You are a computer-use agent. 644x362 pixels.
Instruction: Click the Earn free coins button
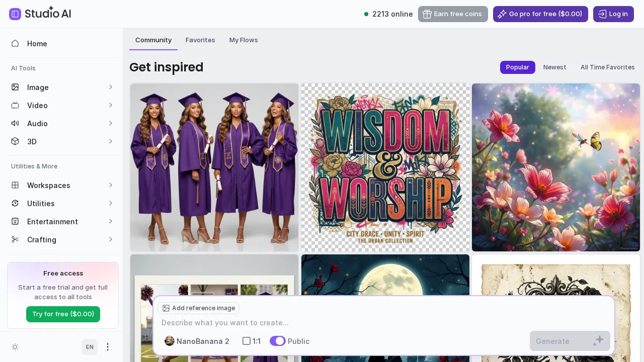pos(453,14)
